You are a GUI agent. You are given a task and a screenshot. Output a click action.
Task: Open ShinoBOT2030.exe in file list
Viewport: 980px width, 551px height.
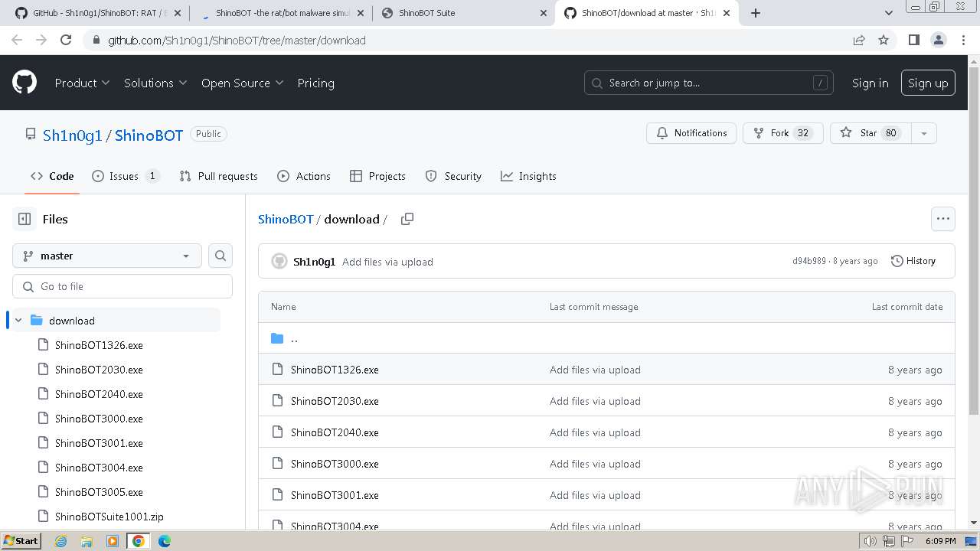tap(335, 401)
